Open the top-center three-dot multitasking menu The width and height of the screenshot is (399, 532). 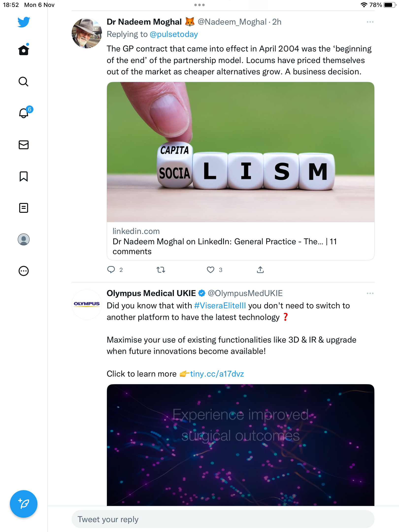point(199,5)
